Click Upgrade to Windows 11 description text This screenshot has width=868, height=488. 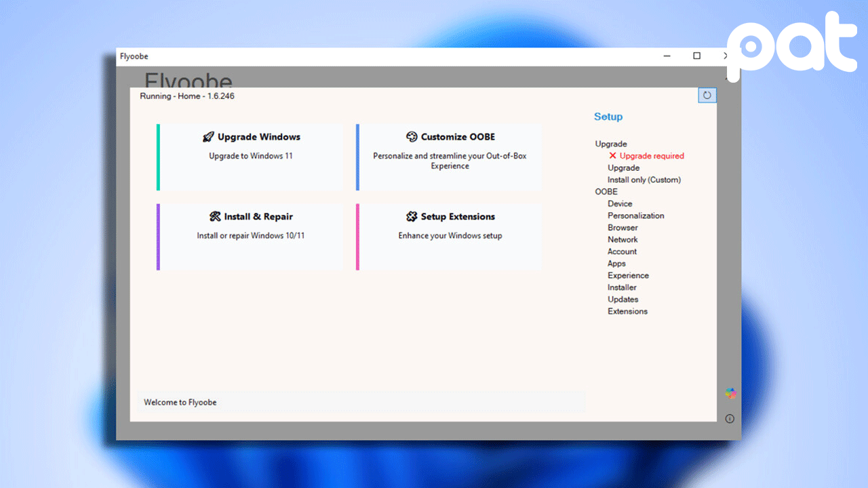[251, 156]
